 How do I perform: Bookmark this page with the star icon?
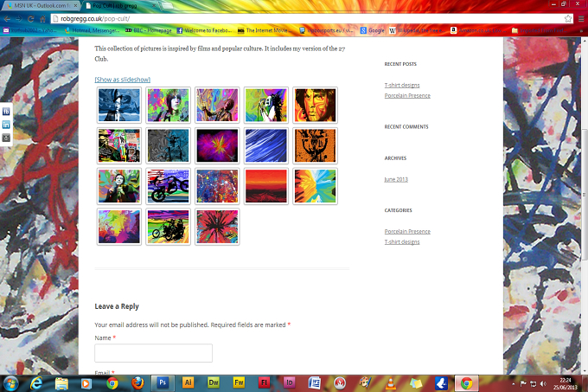568,18
